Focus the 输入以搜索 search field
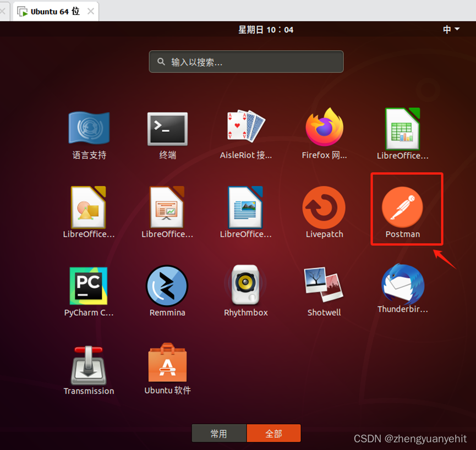Screen dimensions: 476x450 (x=246, y=62)
